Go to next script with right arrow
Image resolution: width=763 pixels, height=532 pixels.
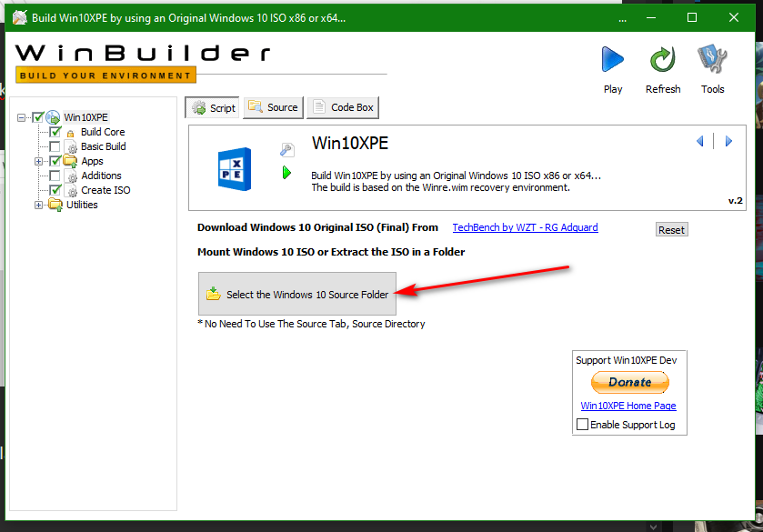[728, 141]
